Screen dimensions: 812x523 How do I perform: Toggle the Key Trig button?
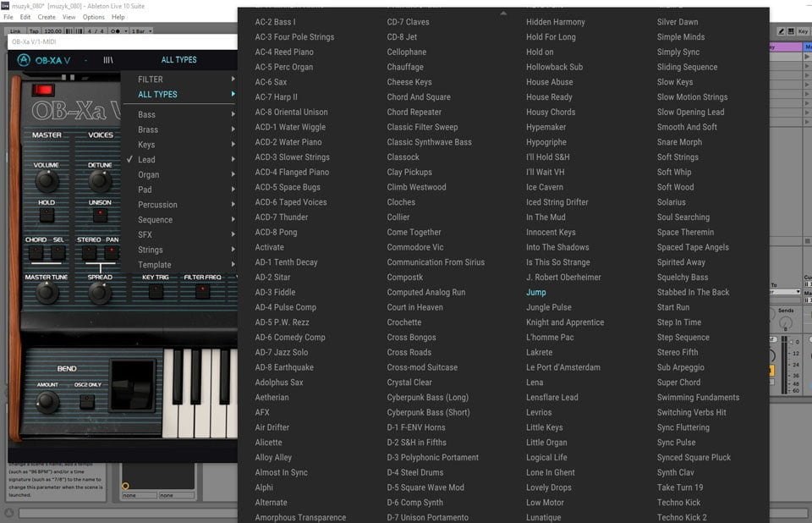[x=156, y=291]
